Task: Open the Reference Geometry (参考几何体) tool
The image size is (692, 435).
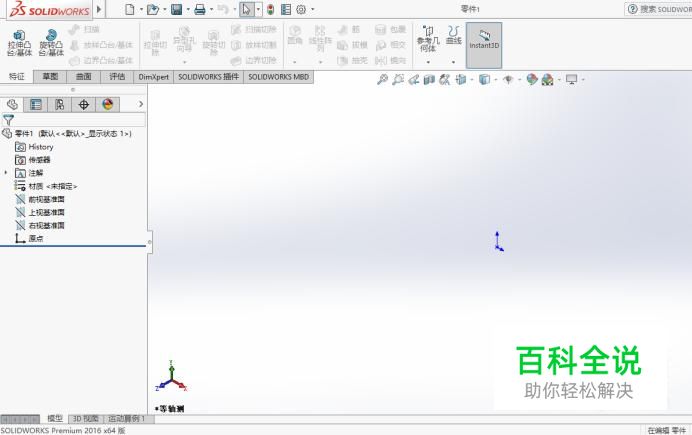Action: coord(428,38)
